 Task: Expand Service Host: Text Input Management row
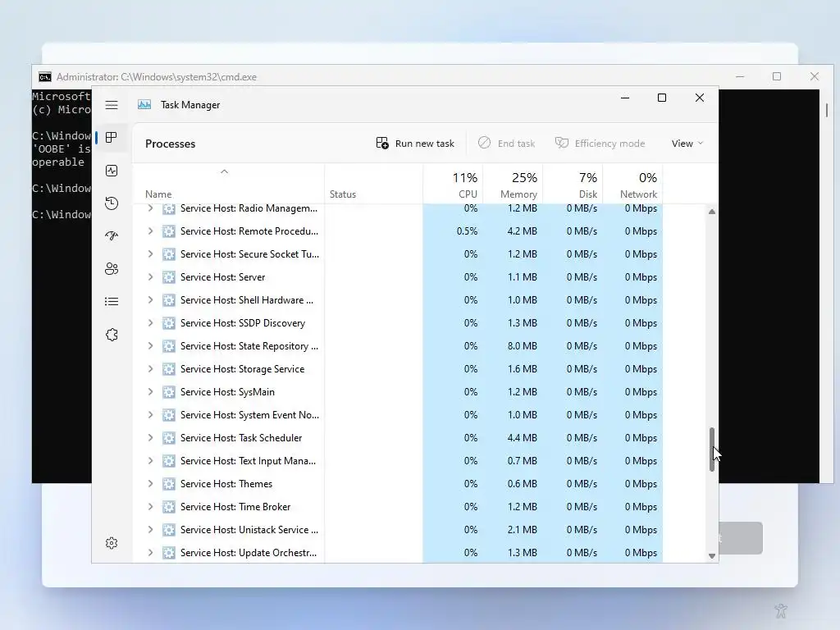point(151,461)
